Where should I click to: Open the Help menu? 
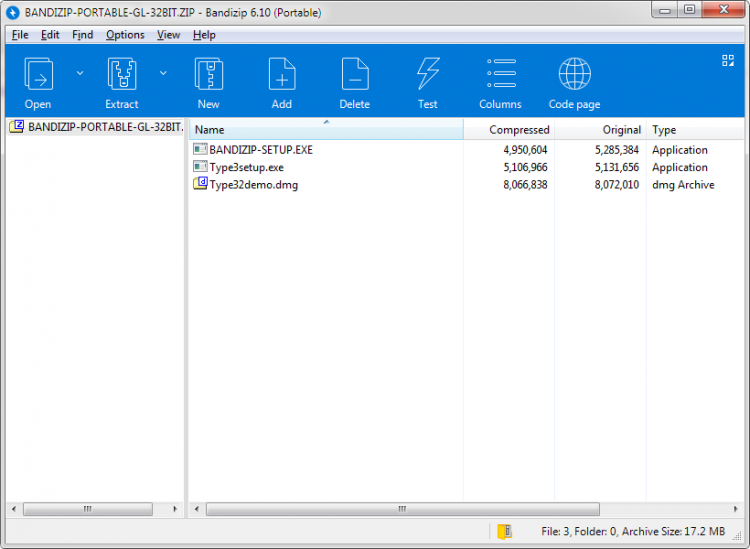tap(204, 35)
